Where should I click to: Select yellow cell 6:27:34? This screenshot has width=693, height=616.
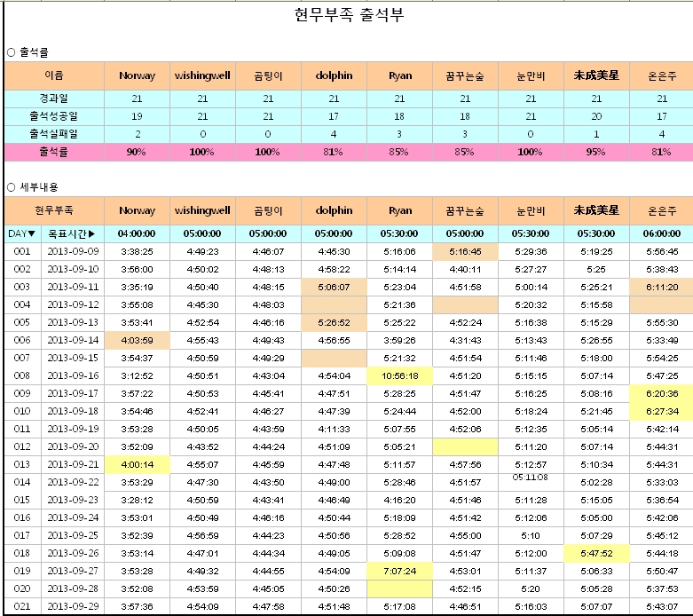(662, 411)
